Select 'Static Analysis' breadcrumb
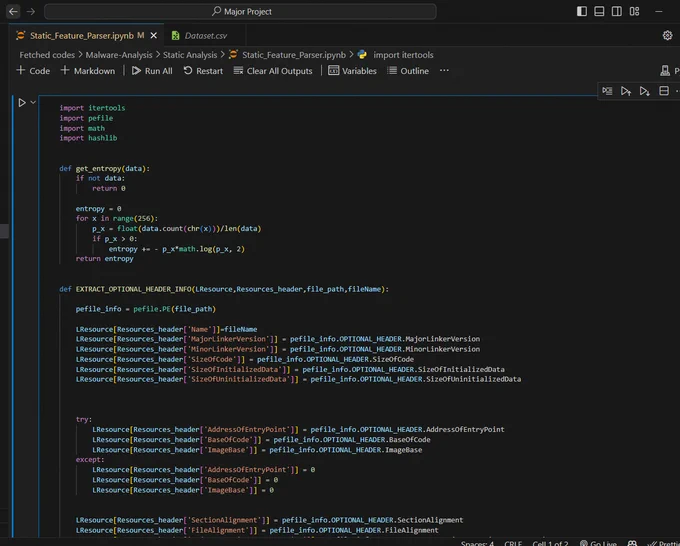 click(x=190, y=55)
